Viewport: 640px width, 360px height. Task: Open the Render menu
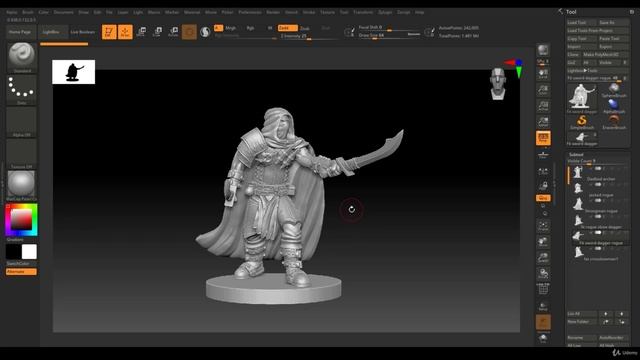click(x=273, y=12)
